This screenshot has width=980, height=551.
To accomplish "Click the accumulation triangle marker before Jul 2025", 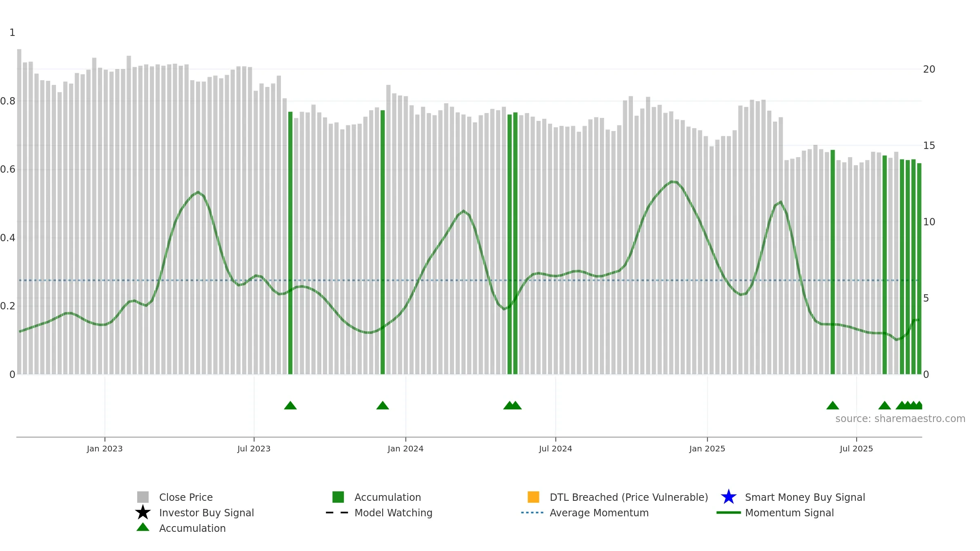I will pyautogui.click(x=833, y=405).
